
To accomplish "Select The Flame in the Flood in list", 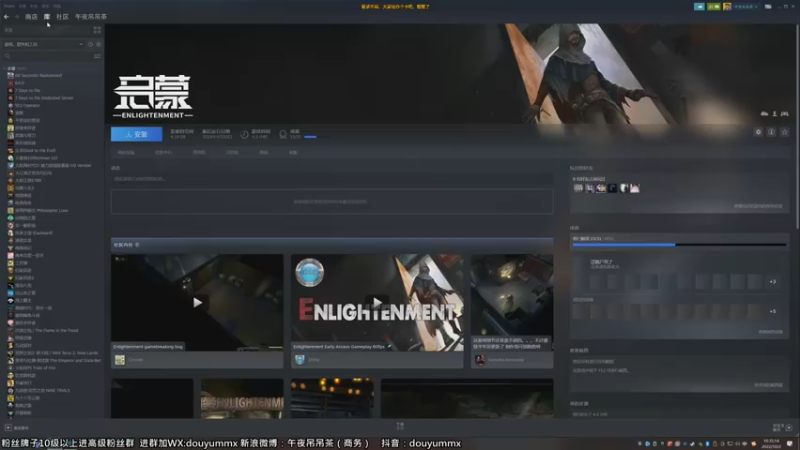I will (45, 331).
